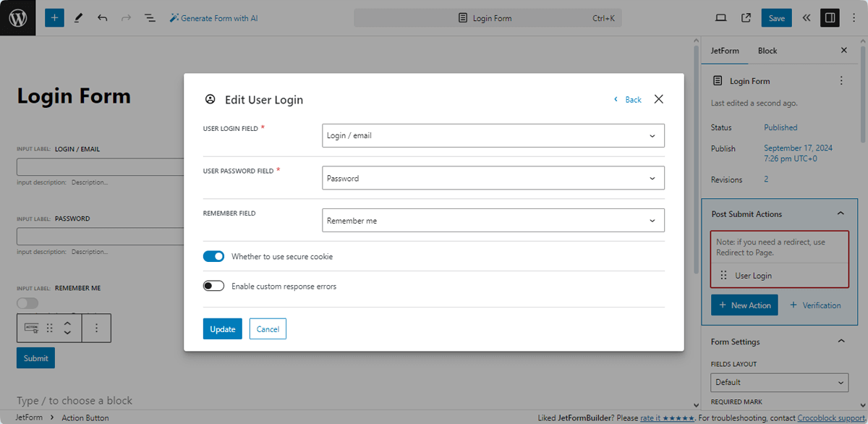This screenshot has height=424, width=868.
Task: Collapse the settings sidebar with the chevron icon
Action: pyautogui.click(x=806, y=17)
